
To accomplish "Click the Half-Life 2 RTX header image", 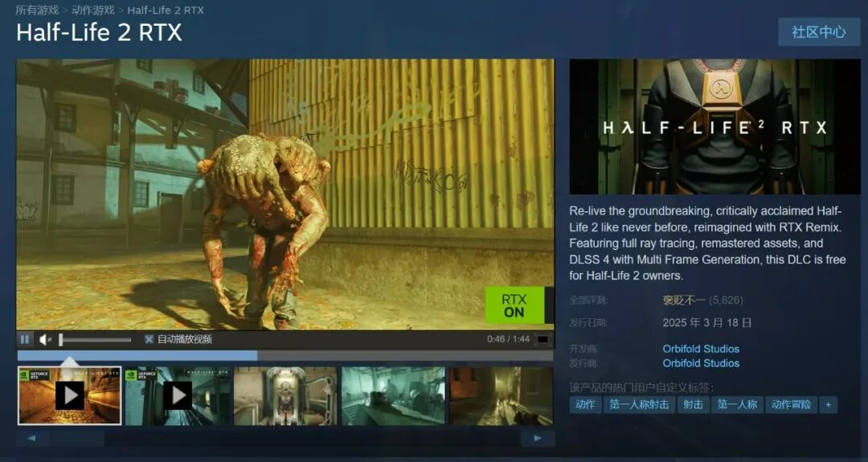I will [x=714, y=127].
